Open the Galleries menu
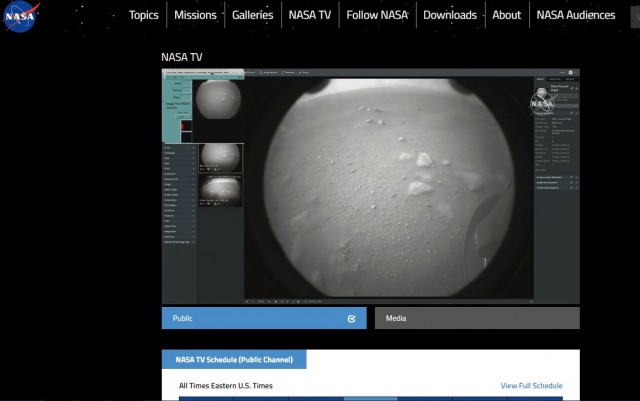The height and width of the screenshot is (401, 640). coord(253,15)
